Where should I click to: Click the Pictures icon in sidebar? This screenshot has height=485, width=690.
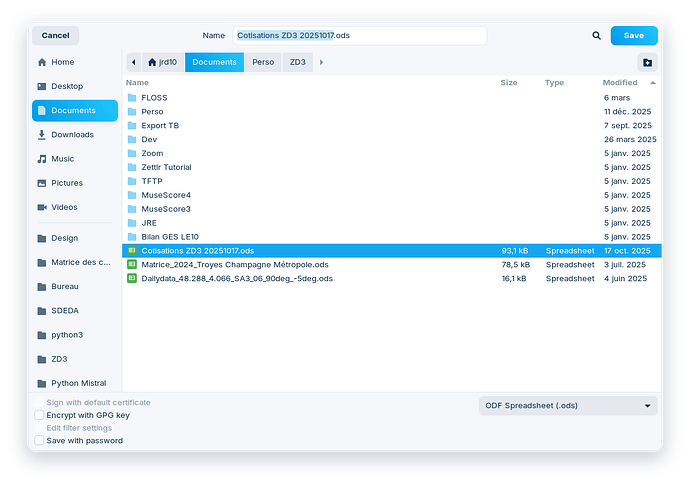pyautogui.click(x=42, y=183)
